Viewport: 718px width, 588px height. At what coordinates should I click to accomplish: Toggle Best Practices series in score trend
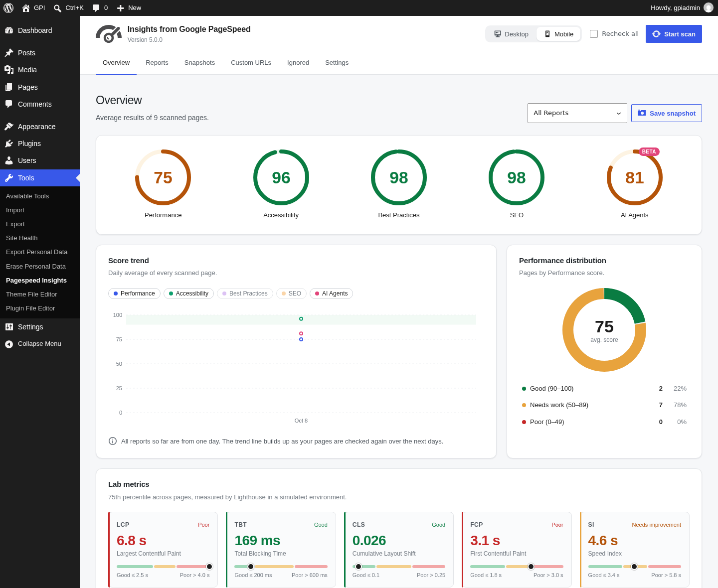[x=245, y=294]
